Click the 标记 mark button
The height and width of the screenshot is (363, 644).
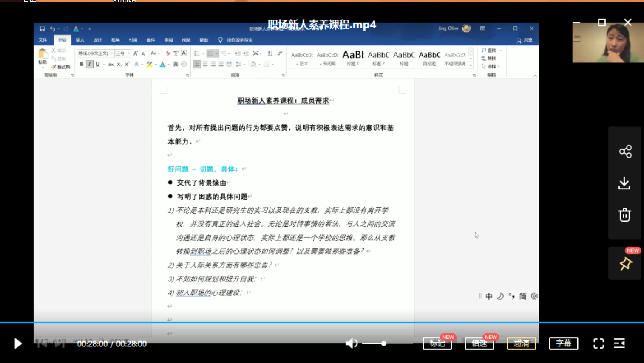click(437, 343)
